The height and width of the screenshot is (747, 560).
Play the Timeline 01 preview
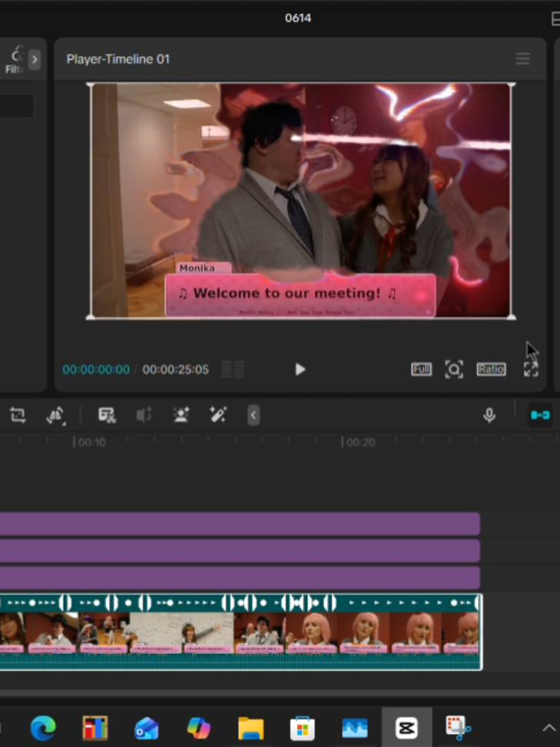300,369
